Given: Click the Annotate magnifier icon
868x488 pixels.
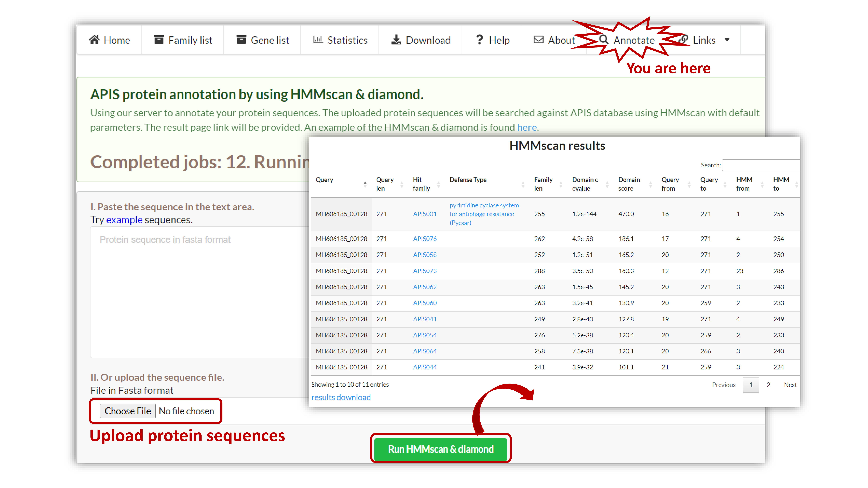Looking at the screenshot, I should [x=603, y=40].
